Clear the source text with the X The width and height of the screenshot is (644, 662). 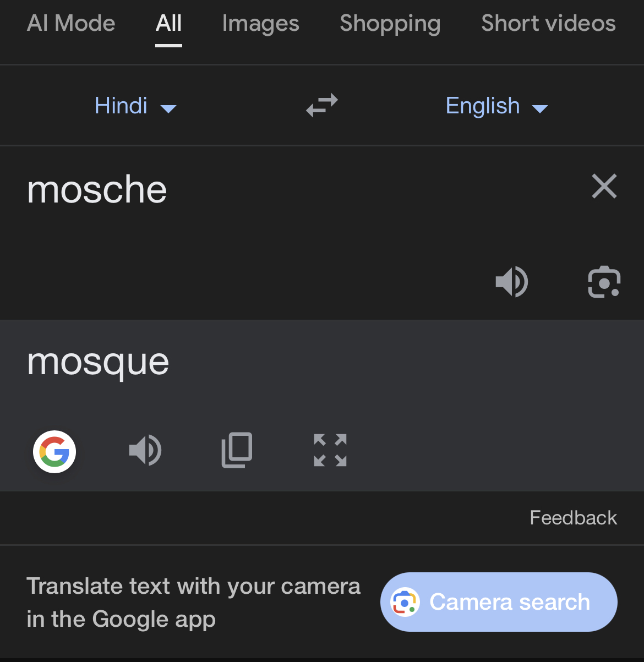604,186
